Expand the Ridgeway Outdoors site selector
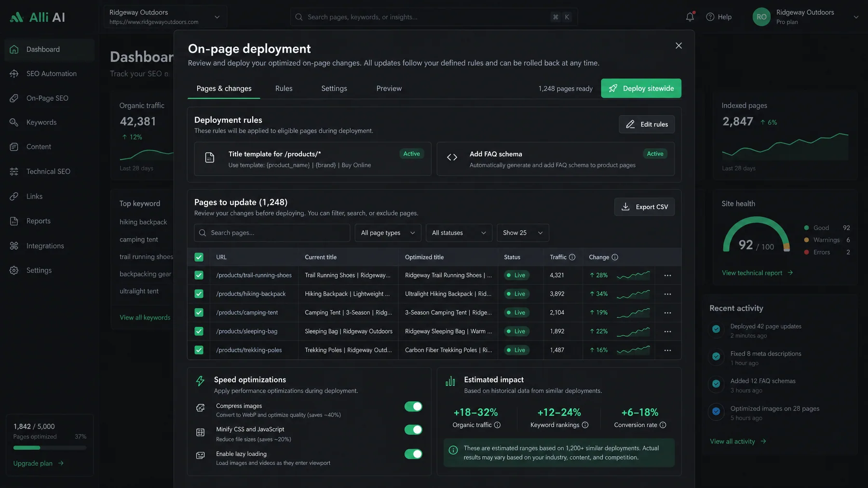This screenshot has width=868, height=488. [x=165, y=17]
